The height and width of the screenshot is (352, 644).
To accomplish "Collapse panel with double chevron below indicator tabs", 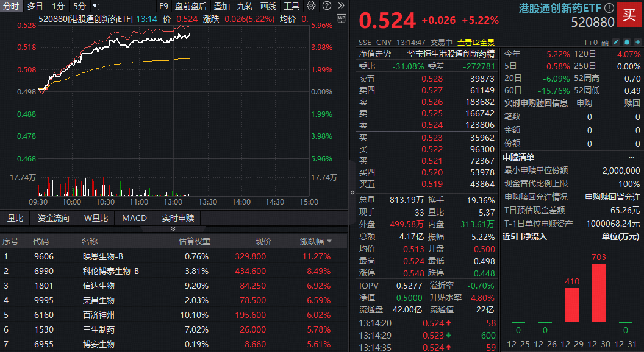I will [173, 230].
